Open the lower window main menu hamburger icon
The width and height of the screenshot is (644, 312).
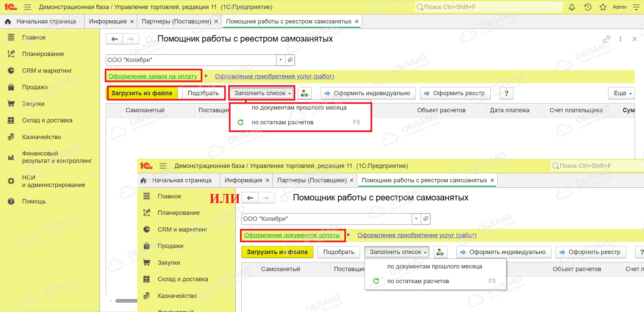[x=163, y=166]
